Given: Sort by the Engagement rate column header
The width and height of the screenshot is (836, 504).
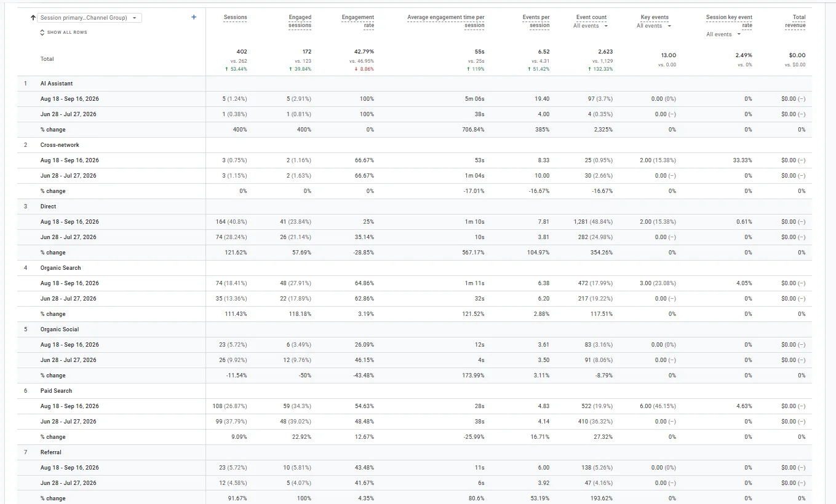Looking at the screenshot, I should [358, 22].
